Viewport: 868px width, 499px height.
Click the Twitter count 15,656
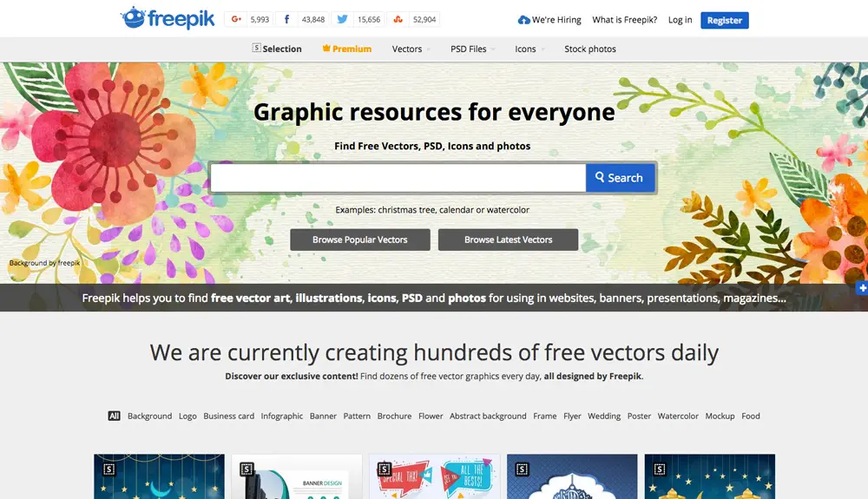[369, 19]
